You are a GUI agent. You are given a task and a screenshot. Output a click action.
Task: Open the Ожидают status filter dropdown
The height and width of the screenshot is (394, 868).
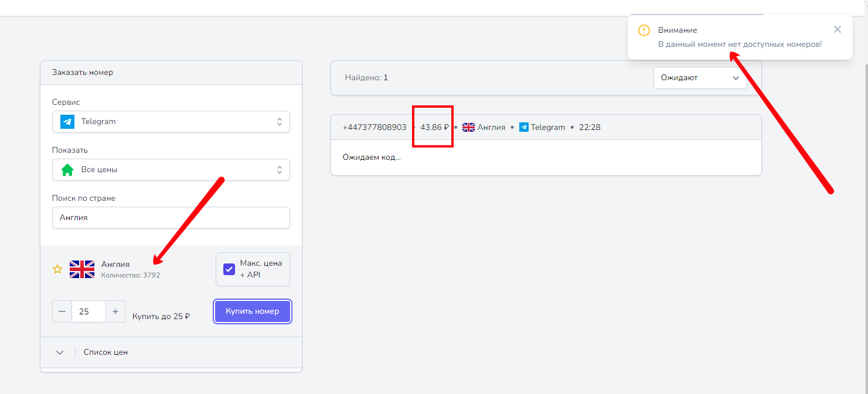click(x=700, y=77)
